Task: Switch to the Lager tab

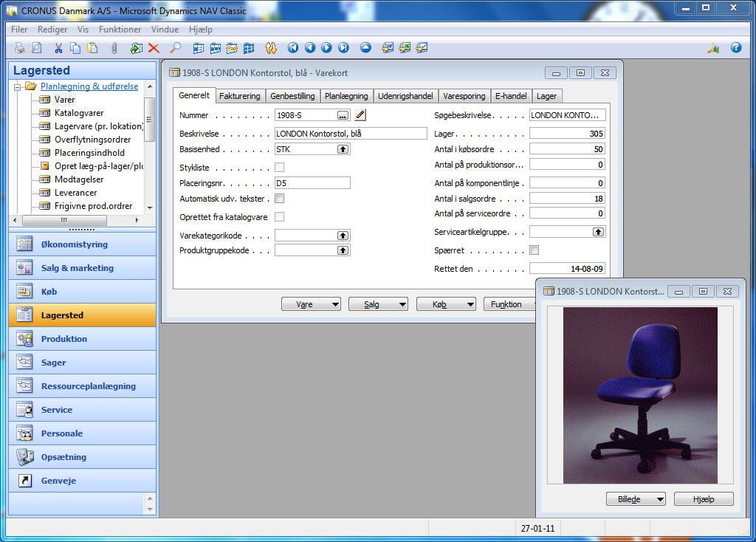Action: [547, 96]
